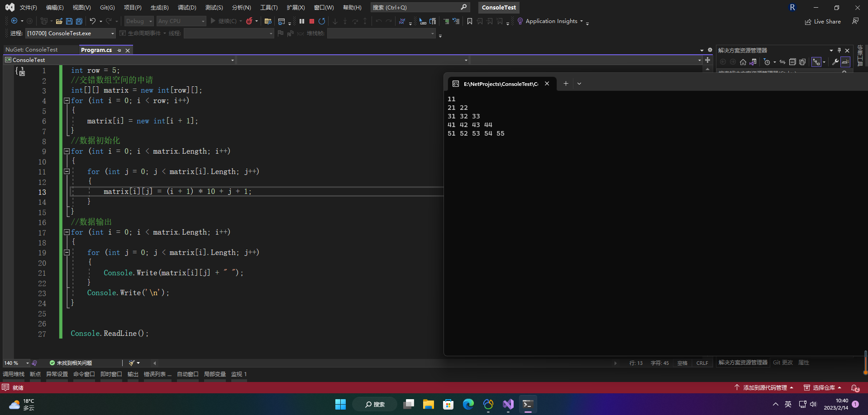Screen dimensions: 868x415
Task: Click in the 搜索 (Ctrl+Q) search box
Action: pyautogui.click(x=420, y=7)
